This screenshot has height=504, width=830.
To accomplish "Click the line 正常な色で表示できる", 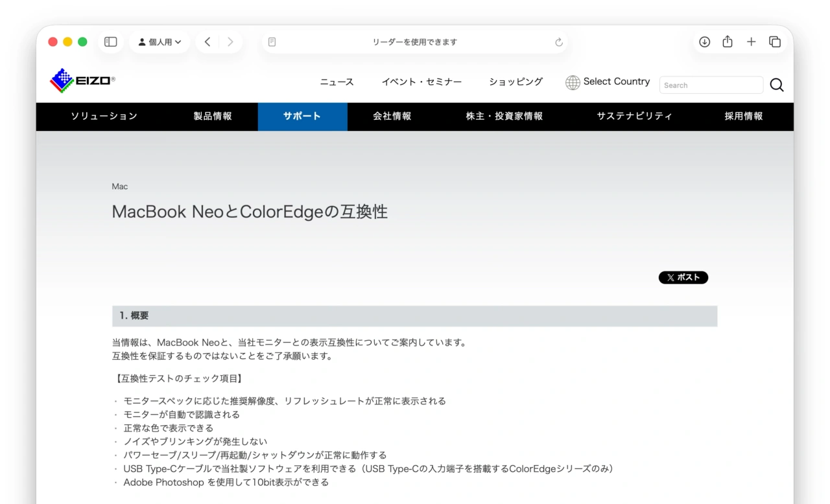I will 169,428.
